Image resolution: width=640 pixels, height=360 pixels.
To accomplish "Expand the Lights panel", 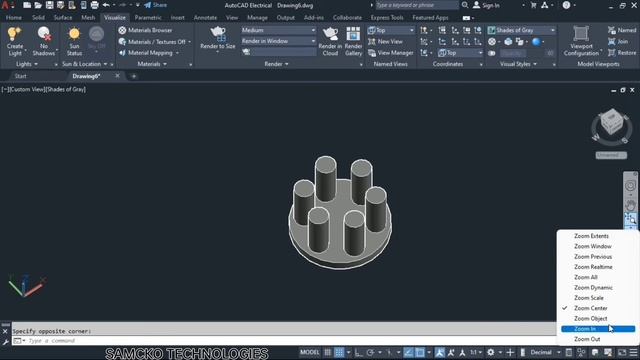I will pos(27,64).
